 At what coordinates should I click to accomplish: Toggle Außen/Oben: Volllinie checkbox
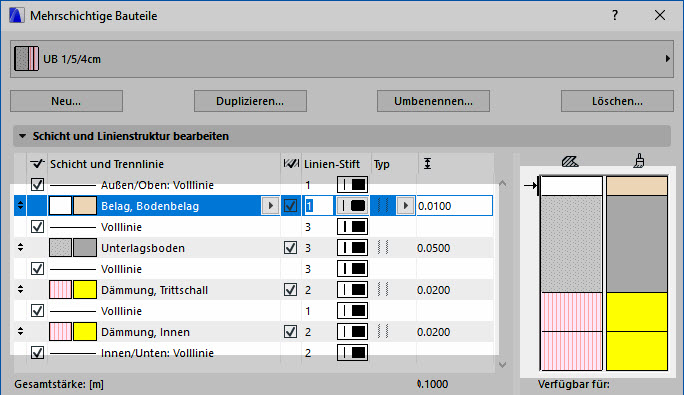click(38, 185)
